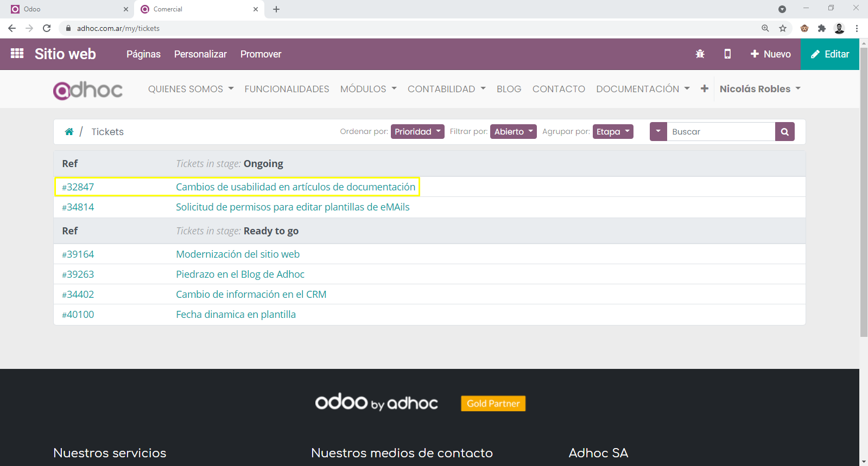Expand the Abierto filter dropdown

coord(513,132)
